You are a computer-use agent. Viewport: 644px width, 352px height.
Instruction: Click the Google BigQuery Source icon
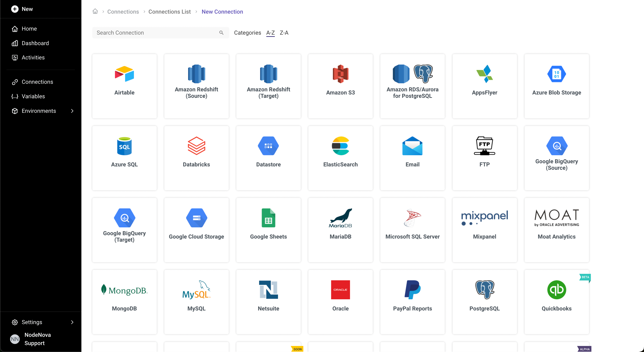(556, 146)
